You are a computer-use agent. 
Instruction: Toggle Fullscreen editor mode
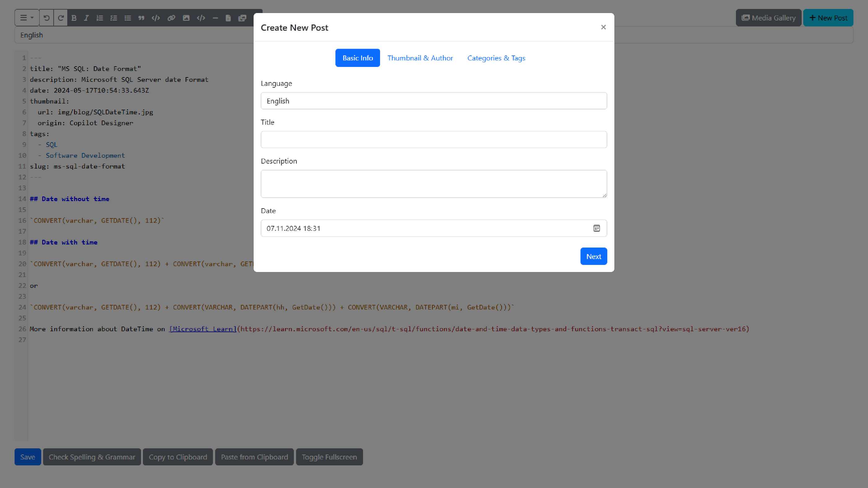coord(329,457)
